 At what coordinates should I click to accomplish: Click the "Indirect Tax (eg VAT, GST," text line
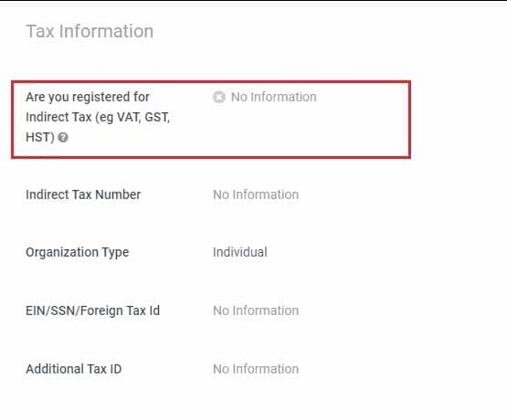[x=98, y=117]
